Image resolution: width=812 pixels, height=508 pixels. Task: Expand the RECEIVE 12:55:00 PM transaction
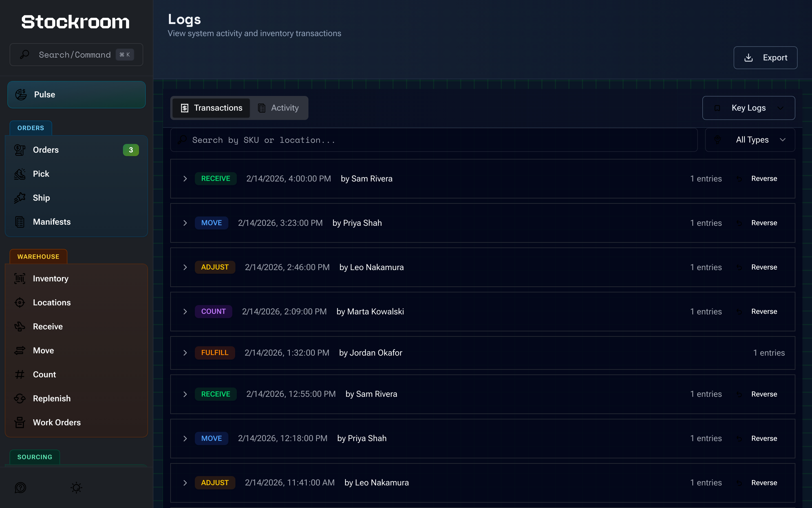point(185,394)
